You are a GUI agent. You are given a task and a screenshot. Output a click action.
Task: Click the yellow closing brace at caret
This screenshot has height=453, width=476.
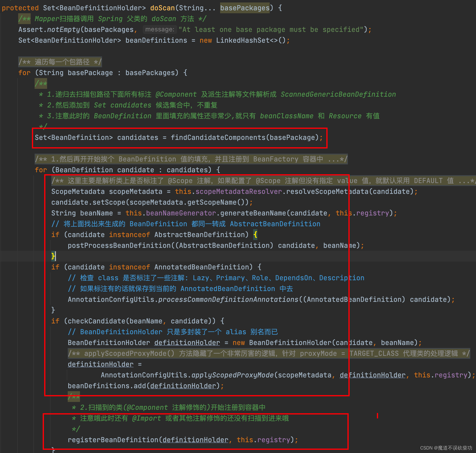pyautogui.click(x=53, y=256)
